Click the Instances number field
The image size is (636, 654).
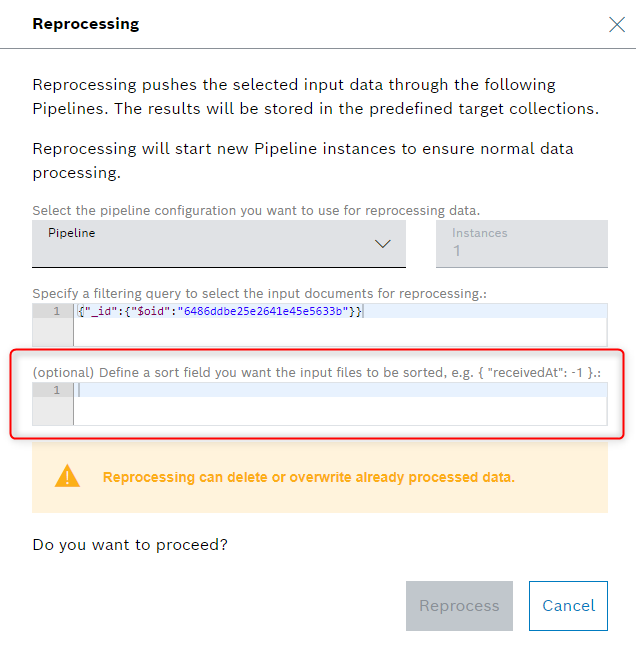[521, 250]
